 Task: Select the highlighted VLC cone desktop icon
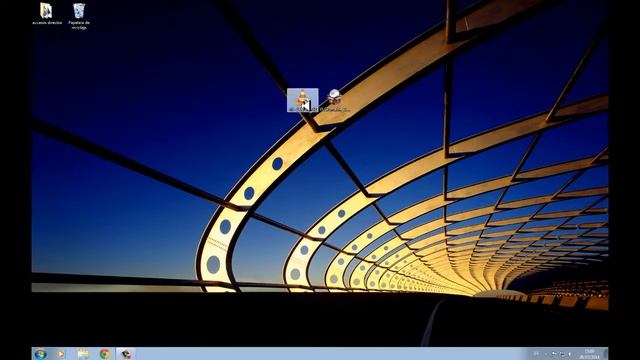[x=302, y=100]
